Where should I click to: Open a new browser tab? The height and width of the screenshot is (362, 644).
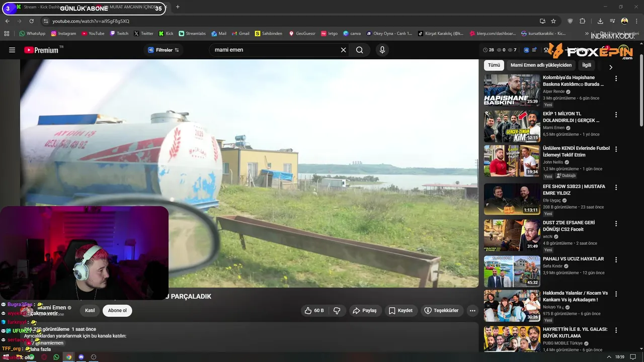click(178, 7)
